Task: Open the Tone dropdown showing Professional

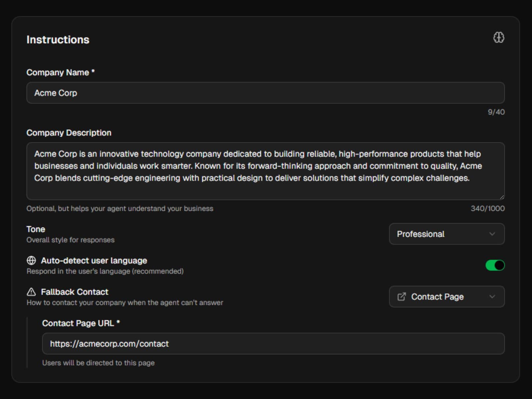Action: [x=447, y=234]
